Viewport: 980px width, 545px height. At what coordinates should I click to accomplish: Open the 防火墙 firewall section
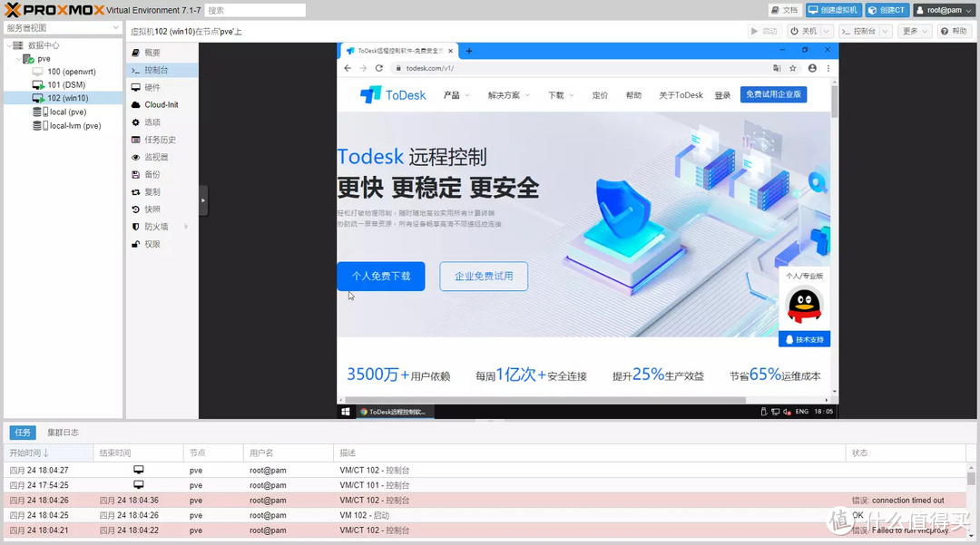pyautogui.click(x=156, y=228)
